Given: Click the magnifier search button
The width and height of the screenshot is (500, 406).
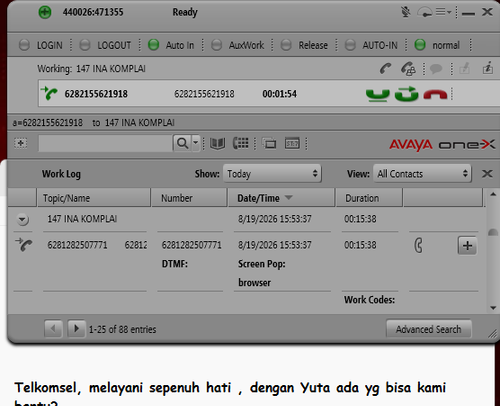Looking at the screenshot, I should [182, 143].
